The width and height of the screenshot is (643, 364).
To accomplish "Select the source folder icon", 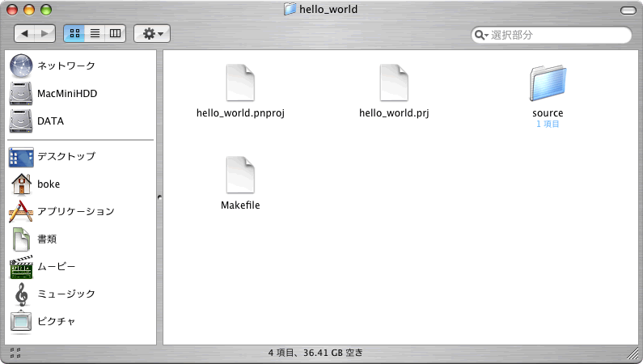I will click(548, 83).
